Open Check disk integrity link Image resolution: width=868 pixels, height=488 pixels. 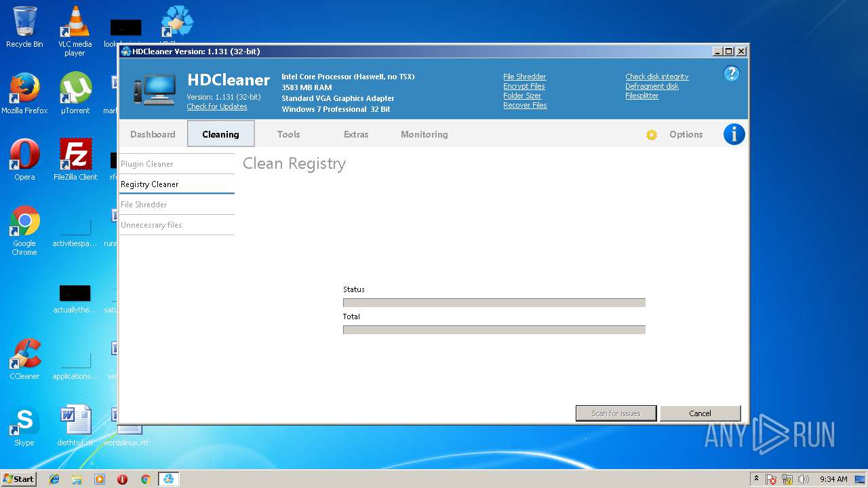coord(656,77)
